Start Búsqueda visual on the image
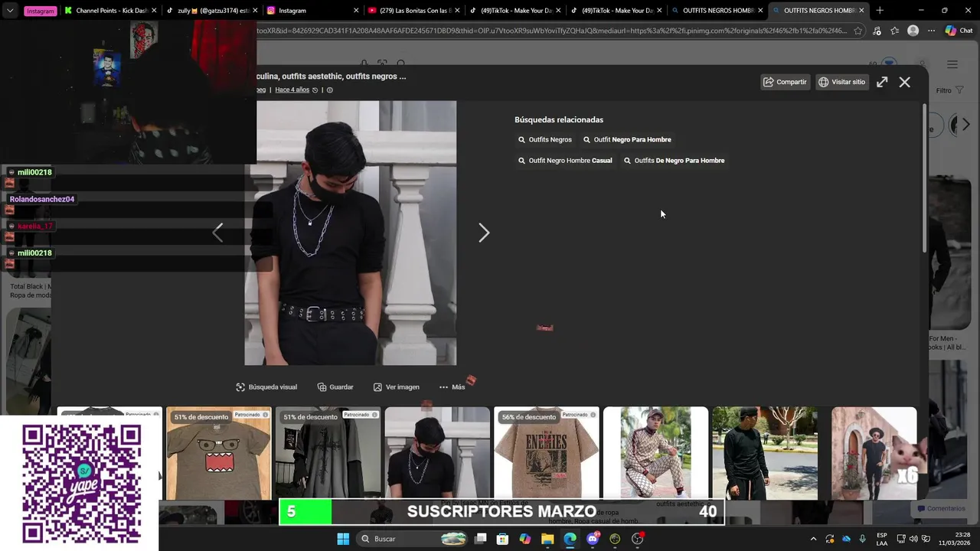The width and height of the screenshot is (980, 551). point(266,387)
